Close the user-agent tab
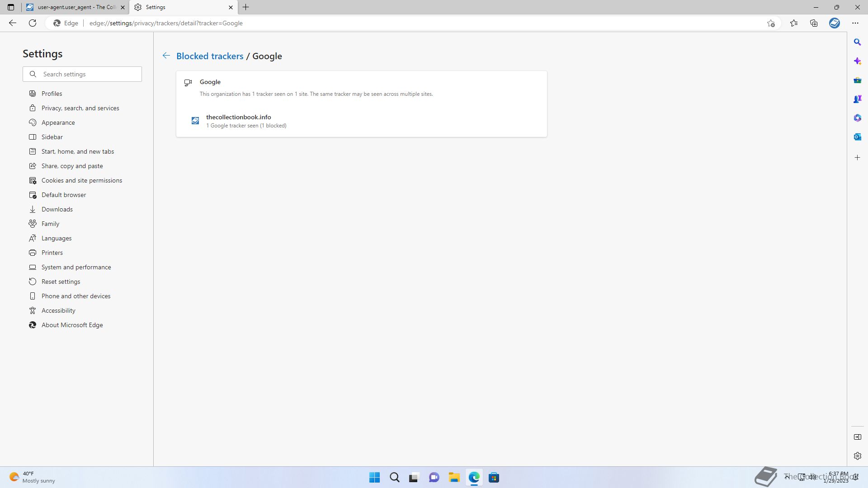The width and height of the screenshot is (868, 488). (123, 7)
